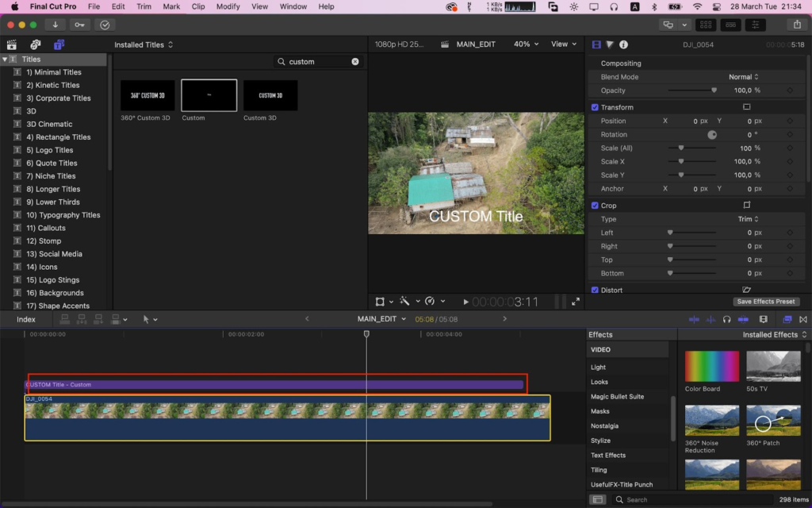Disable the Transform checkbox
Screen dimensions: 812x508
pos(595,107)
